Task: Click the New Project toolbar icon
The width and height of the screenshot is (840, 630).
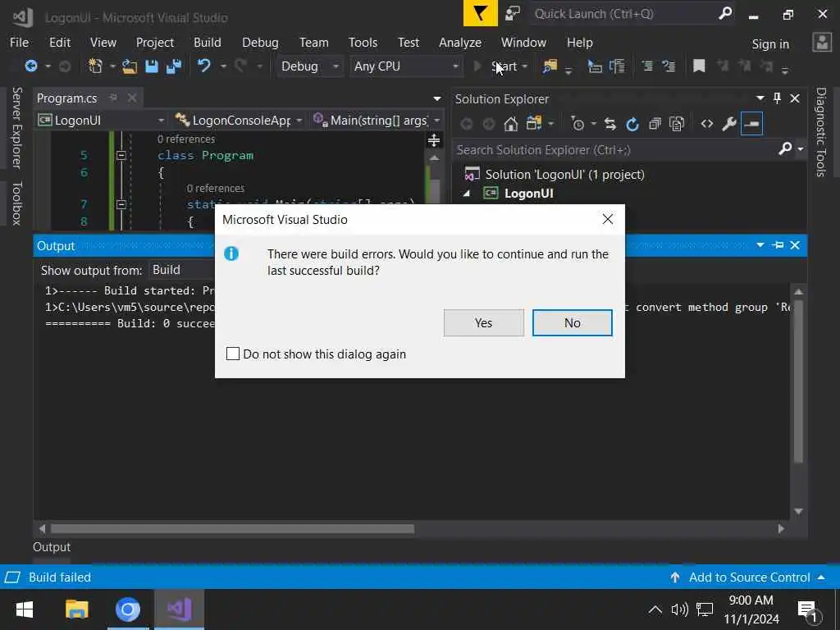Action: pos(95,66)
